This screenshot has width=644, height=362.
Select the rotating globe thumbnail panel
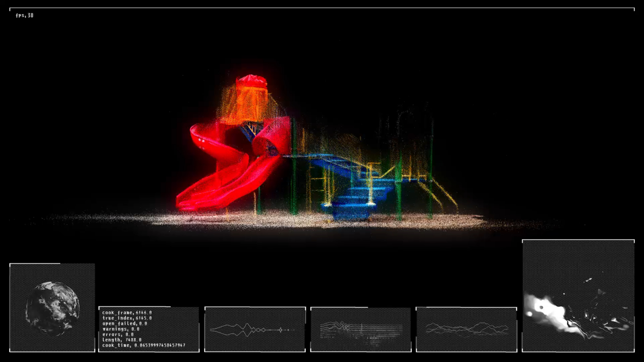pos(52,308)
